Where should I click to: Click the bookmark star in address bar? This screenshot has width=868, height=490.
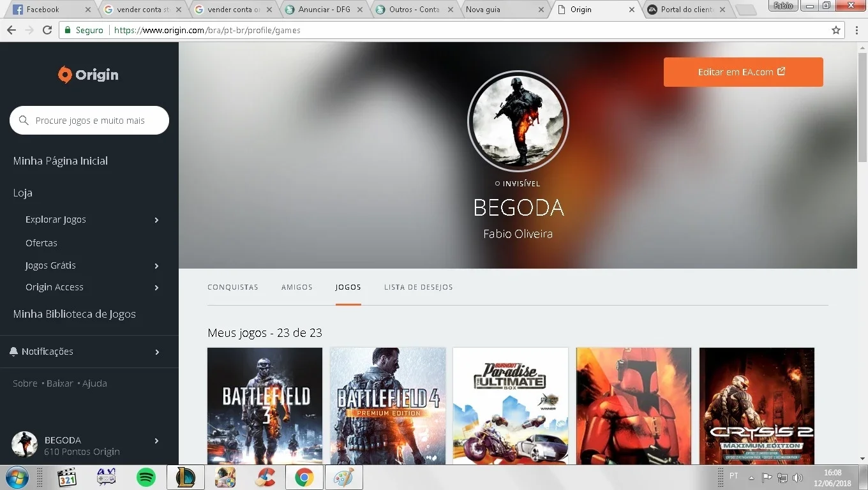pos(836,30)
